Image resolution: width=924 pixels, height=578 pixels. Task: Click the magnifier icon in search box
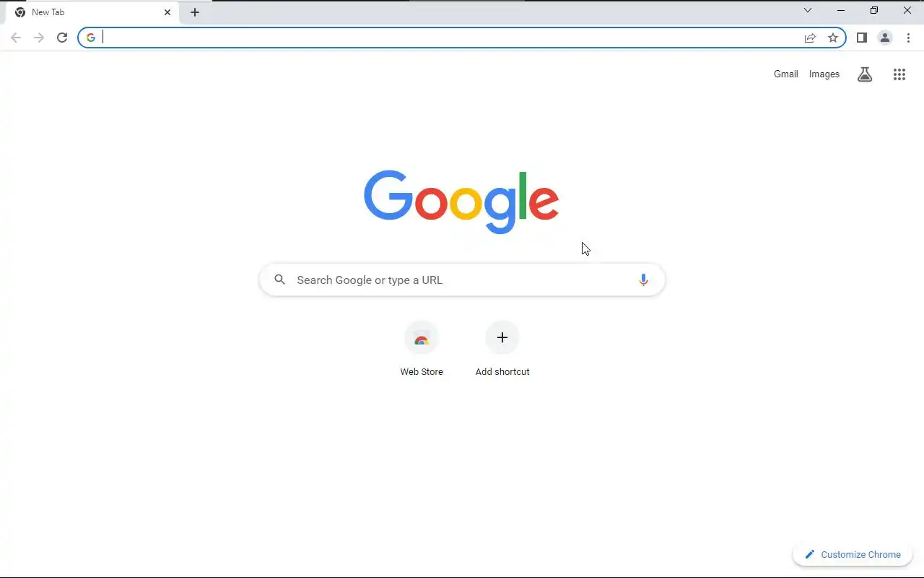pos(280,280)
